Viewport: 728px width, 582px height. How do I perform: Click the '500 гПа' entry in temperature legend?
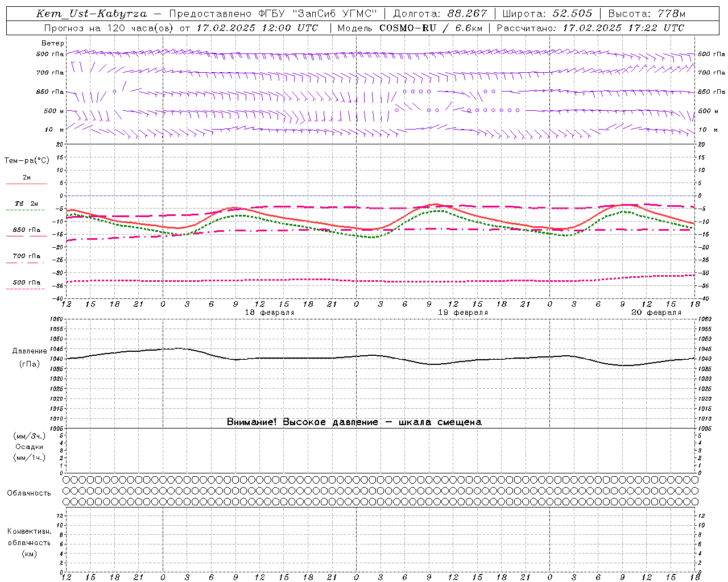(27, 282)
